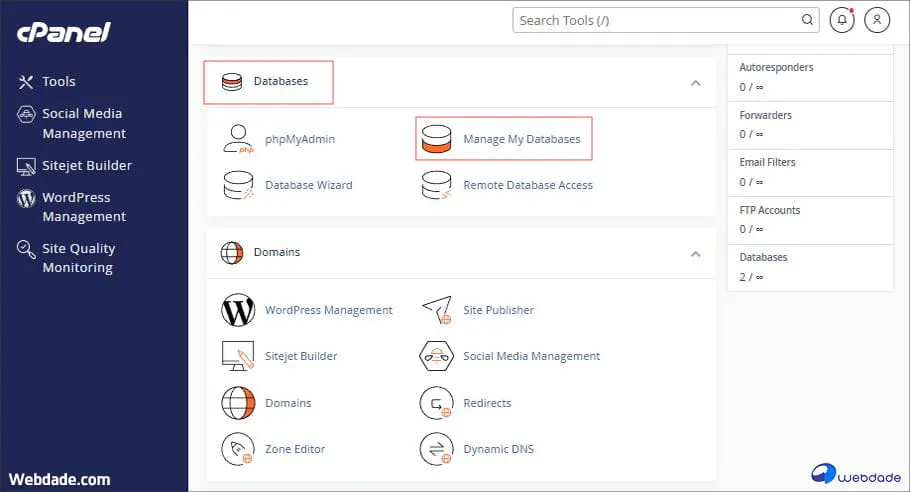Open the Redirects link
This screenshot has height=492, width=910.
coord(488,403)
